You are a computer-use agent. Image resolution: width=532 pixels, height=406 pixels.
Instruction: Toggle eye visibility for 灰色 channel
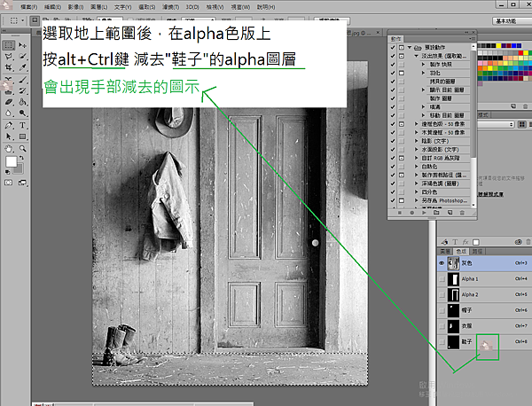click(442, 263)
